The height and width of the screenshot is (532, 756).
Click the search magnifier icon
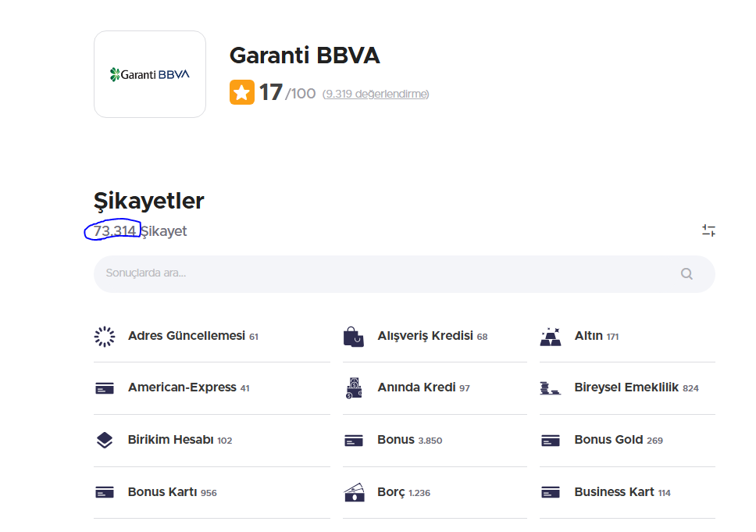[x=686, y=274]
